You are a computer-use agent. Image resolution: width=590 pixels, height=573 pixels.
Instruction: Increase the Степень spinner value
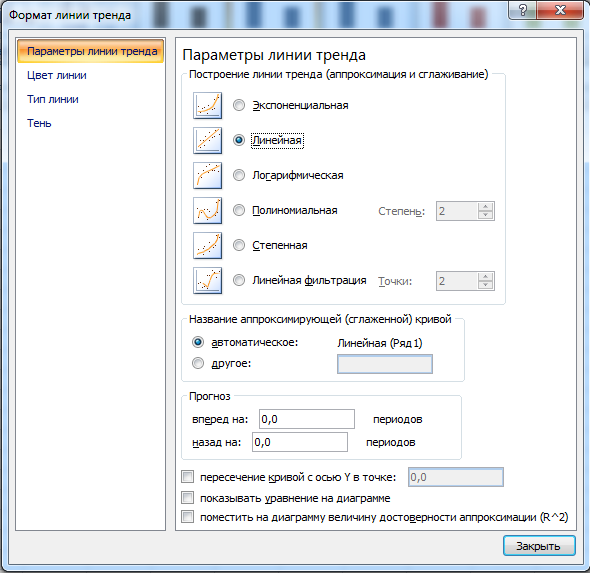point(485,207)
